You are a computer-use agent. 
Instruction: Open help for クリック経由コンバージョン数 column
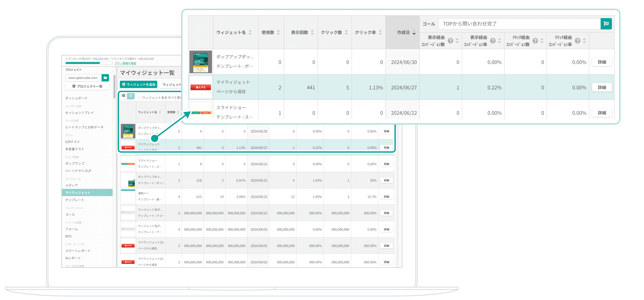[535, 41]
